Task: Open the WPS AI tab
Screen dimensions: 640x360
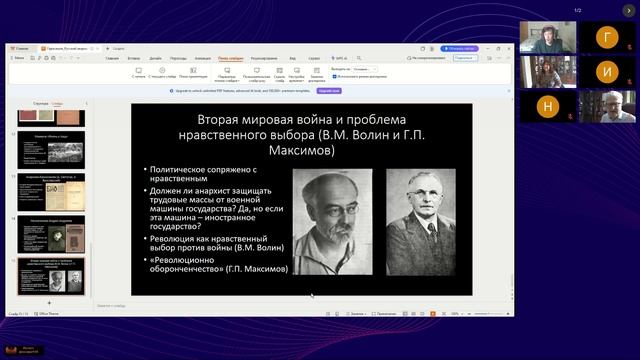Action: 339,58
